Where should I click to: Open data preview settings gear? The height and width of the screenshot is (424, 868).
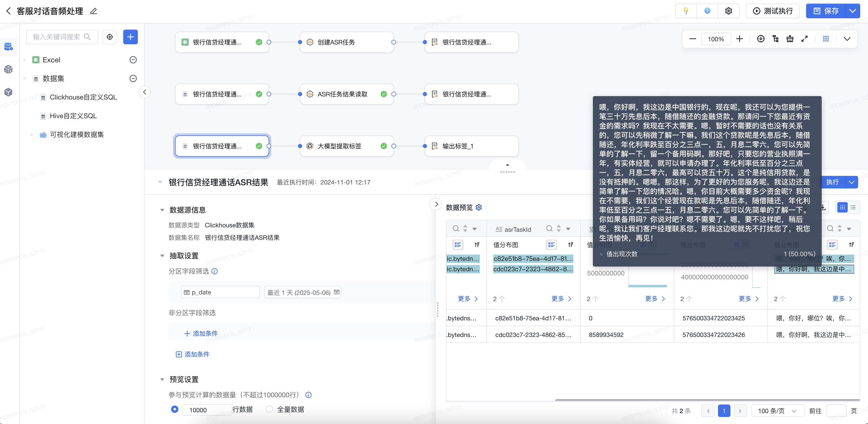[479, 208]
